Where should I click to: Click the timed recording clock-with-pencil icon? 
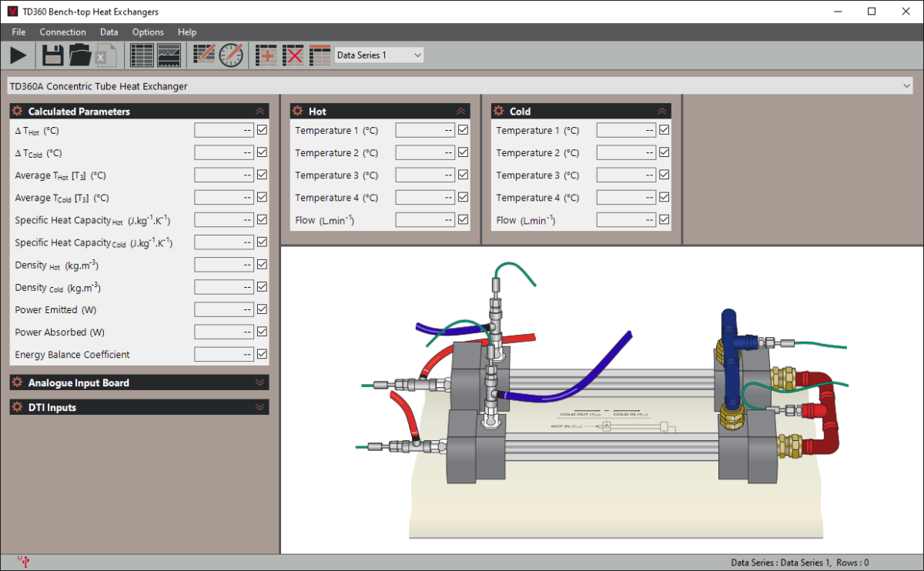231,55
